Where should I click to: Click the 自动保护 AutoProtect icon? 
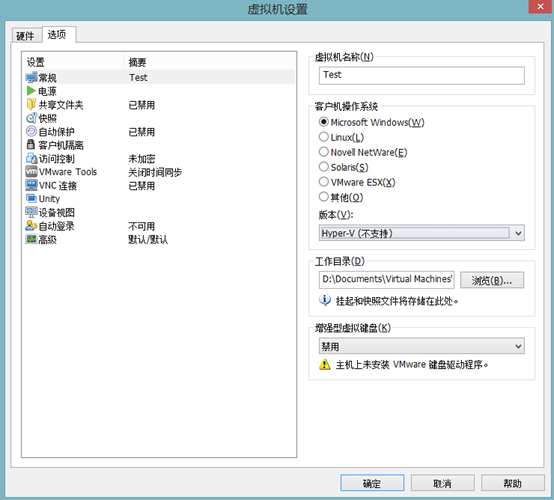click(31, 131)
